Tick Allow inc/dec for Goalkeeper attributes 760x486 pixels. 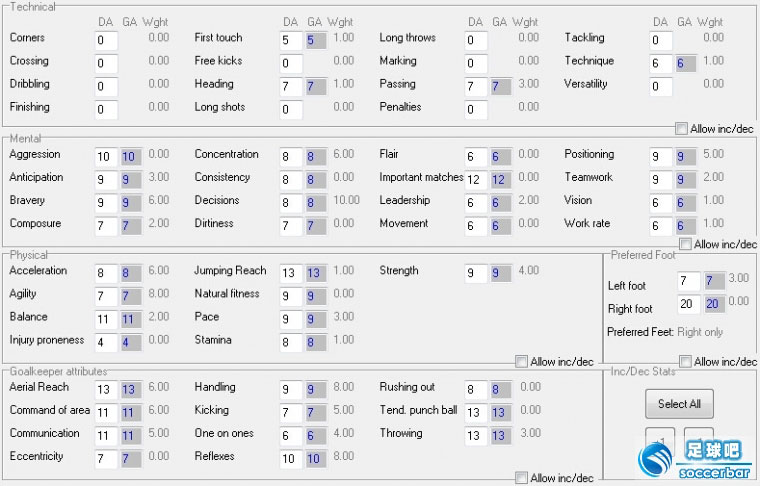tap(521, 478)
